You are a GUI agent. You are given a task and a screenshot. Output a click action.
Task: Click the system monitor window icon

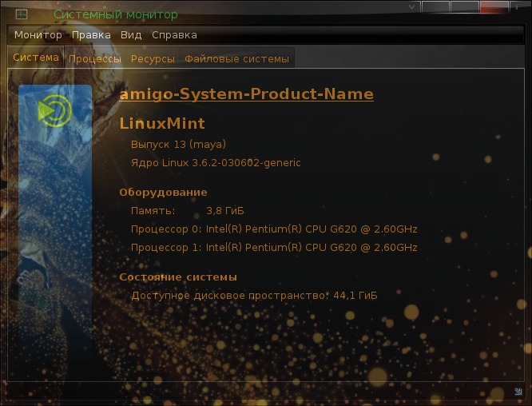click(x=22, y=14)
